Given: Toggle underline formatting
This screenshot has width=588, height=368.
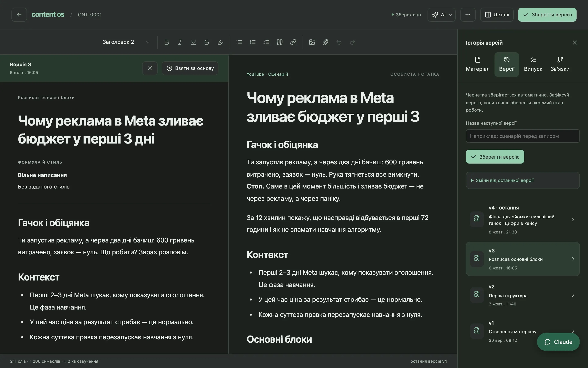Looking at the screenshot, I should click(x=193, y=42).
